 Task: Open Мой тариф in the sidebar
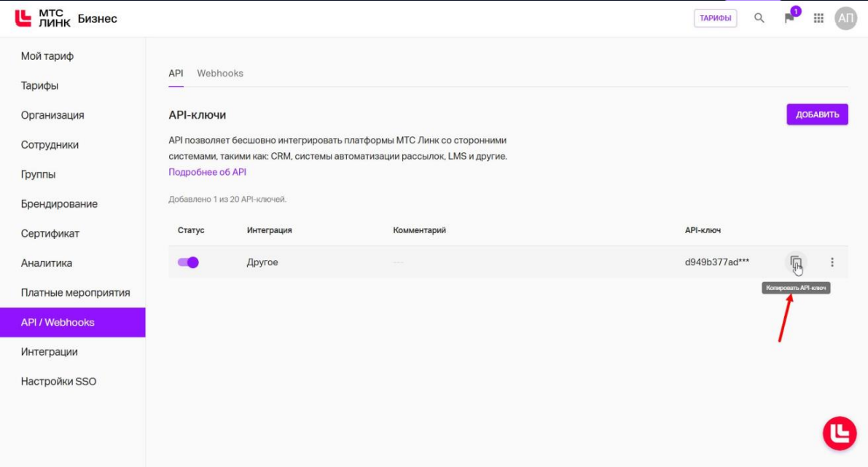click(47, 56)
